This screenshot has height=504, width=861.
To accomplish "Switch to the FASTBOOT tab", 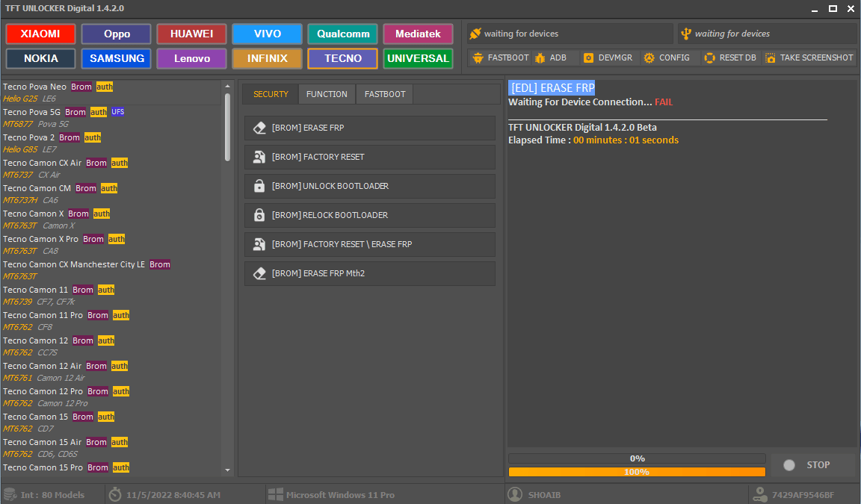I will (385, 94).
